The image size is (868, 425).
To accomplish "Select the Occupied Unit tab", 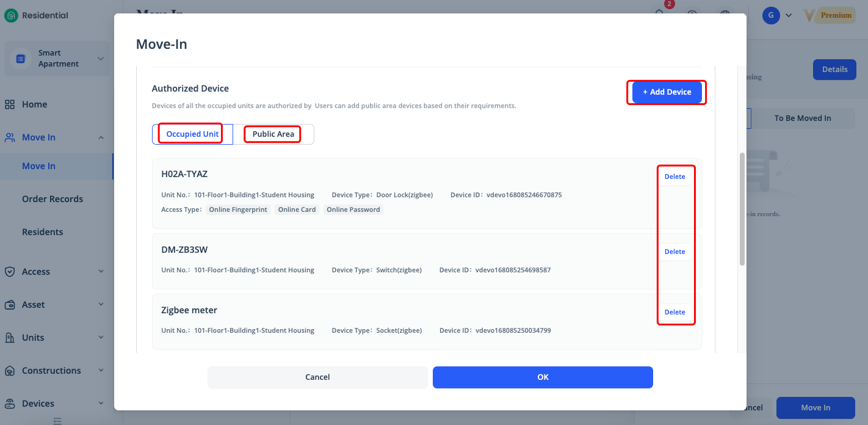I will pos(192,134).
